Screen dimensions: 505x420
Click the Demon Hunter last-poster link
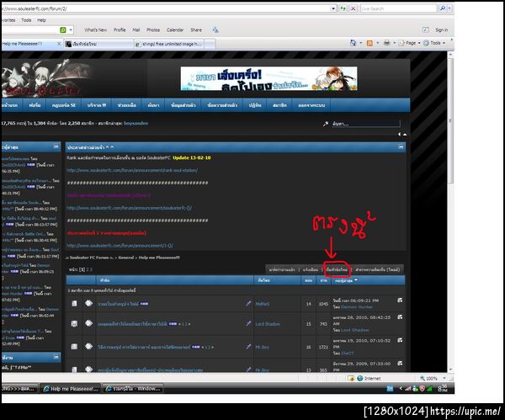coord(357,307)
